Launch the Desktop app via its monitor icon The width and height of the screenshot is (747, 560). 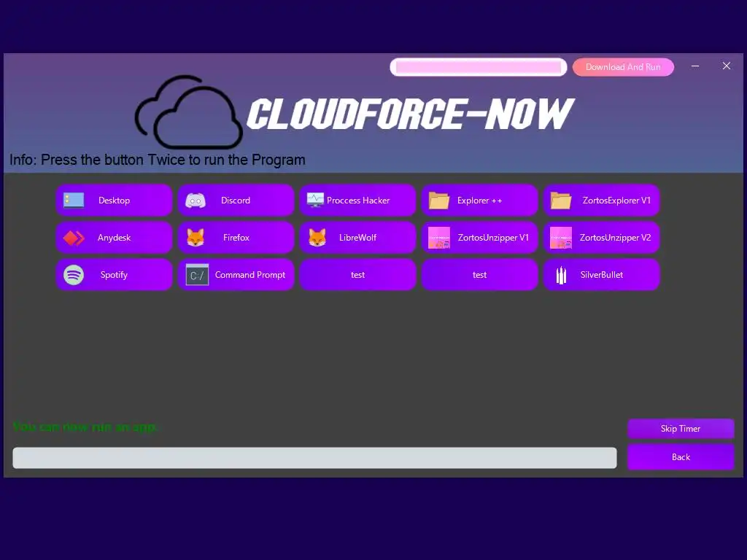click(74, 201)
